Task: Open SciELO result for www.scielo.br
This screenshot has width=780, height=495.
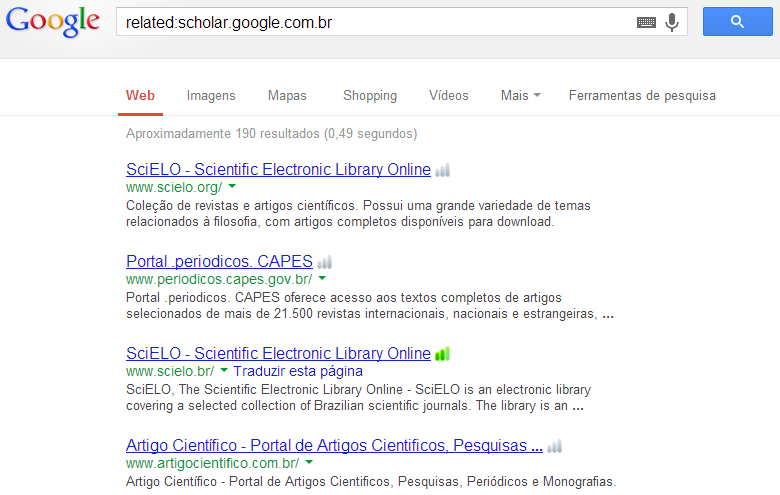Action: tap(278, 354)
